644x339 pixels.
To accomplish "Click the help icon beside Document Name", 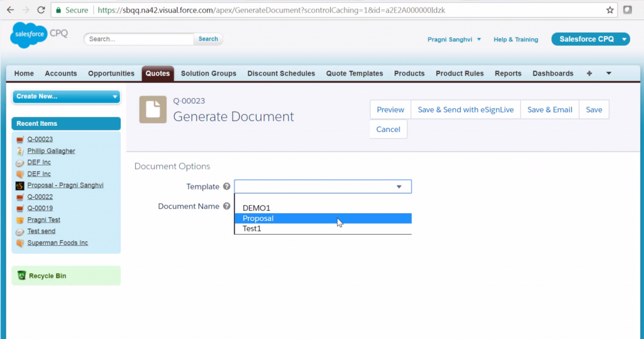I will 226,206.
